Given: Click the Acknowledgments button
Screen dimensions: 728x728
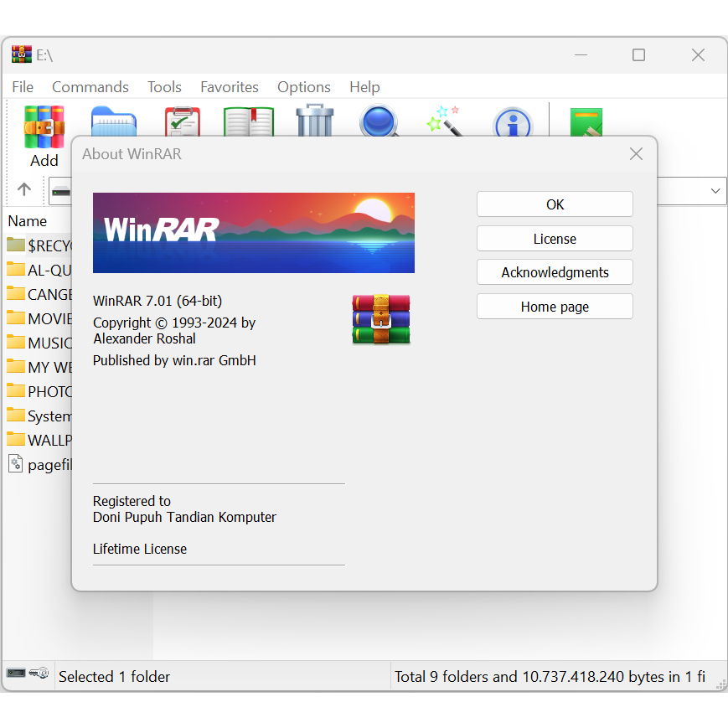Looking at the screenshot, I should (x=555, y=272).
